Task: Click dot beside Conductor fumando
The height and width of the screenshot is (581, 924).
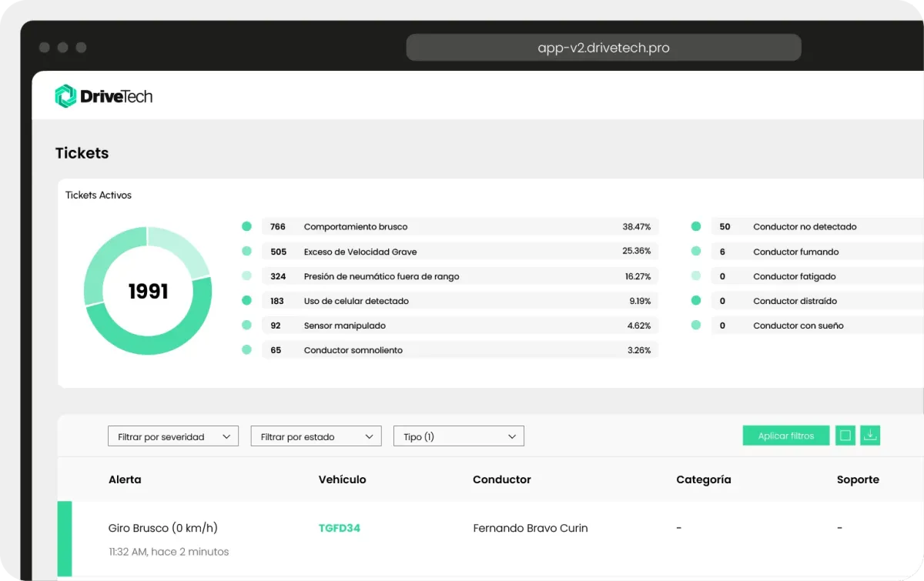Action: point(696,252)
